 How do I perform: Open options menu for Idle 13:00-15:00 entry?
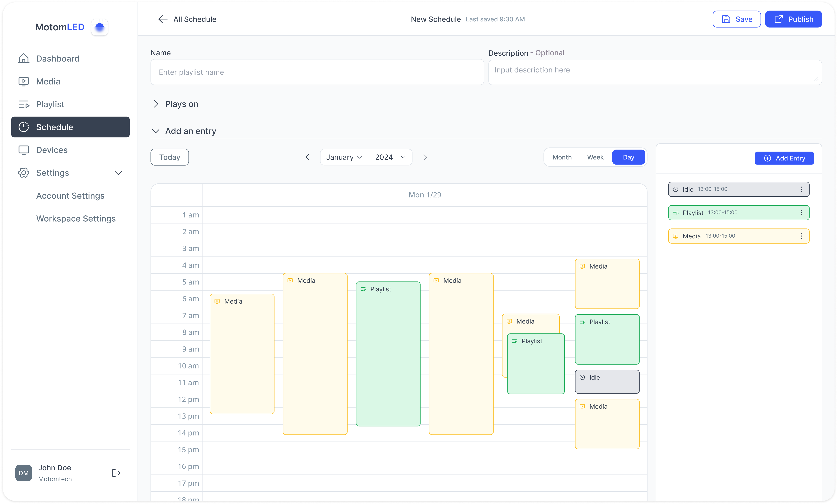(x=801, y=189)
